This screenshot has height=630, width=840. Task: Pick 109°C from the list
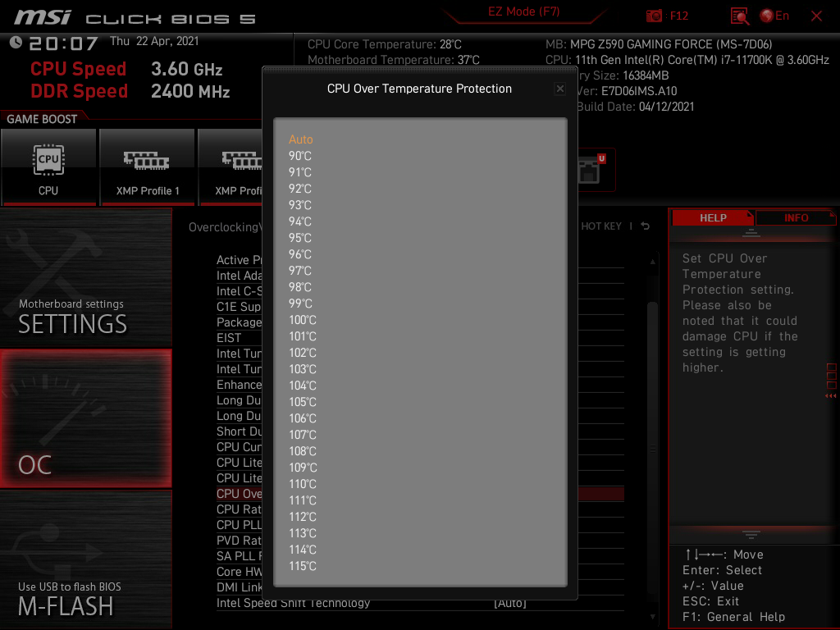(x=303, y=467)
